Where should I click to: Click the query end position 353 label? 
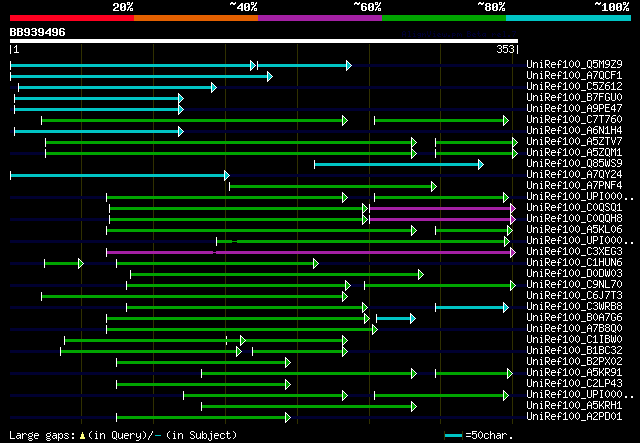(505, 49)
